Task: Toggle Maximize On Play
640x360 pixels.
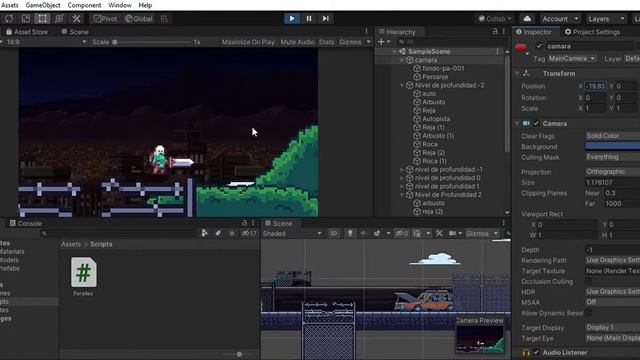Action: point(248,42)
